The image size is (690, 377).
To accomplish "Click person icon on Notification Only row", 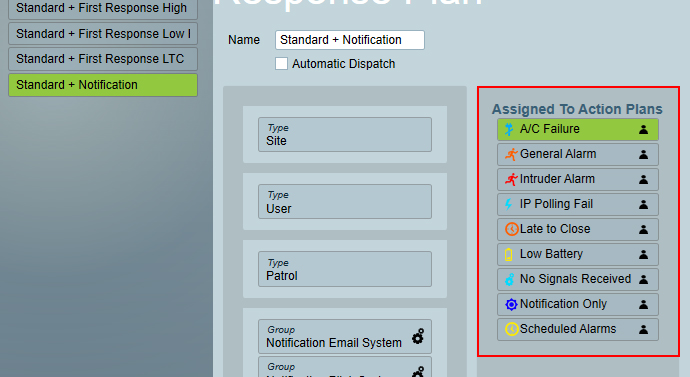I will [643, 304].
